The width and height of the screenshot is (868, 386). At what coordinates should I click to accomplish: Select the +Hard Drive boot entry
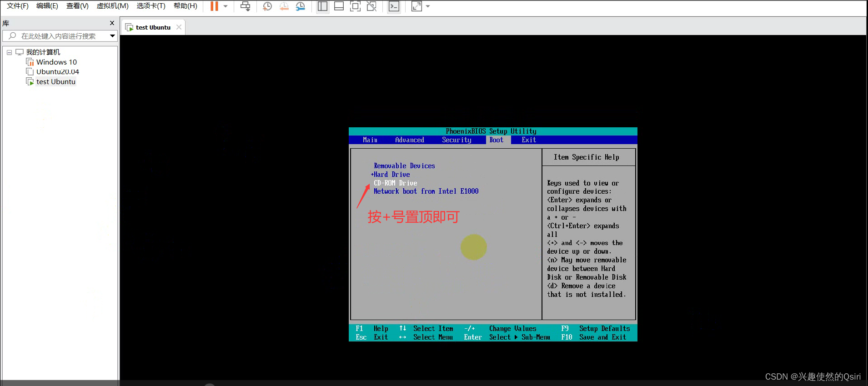point(391,175)
